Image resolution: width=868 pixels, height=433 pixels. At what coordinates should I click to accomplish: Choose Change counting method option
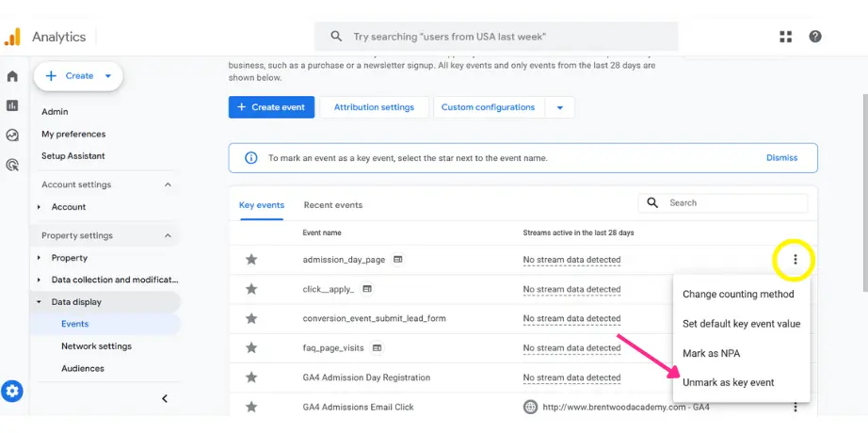point(737,295)
